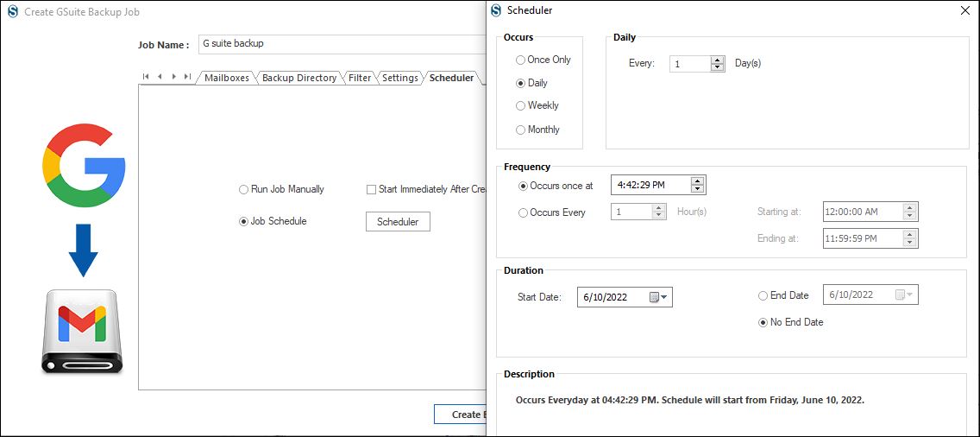Decrease Every Day(s) value
980x437 pixels.
[718, 67]
